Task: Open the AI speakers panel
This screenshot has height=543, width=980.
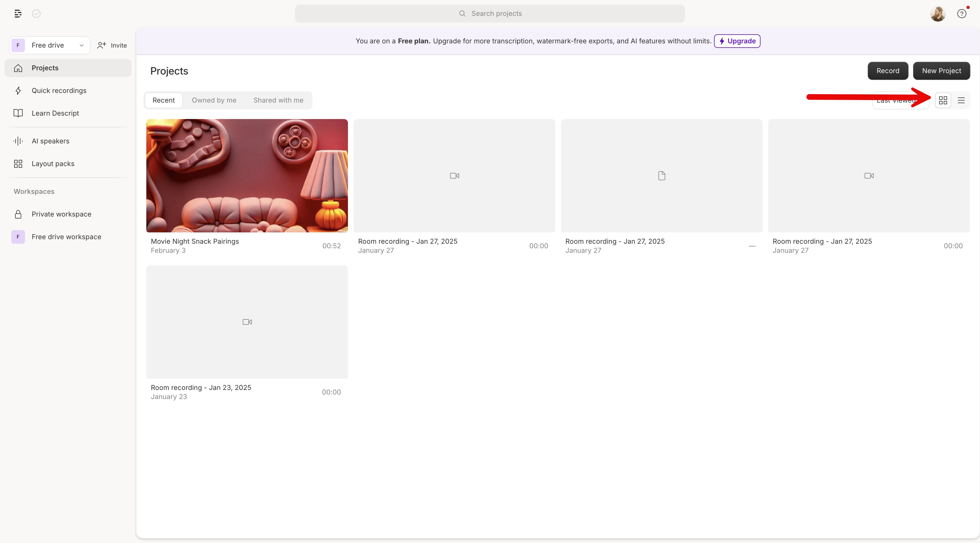Action: tap(50, 141)
